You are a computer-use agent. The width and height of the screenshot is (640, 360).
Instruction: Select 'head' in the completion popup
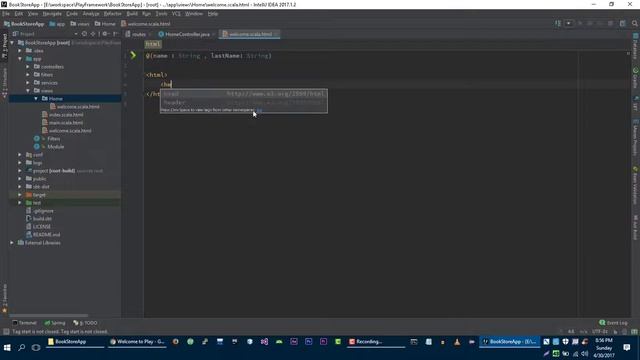(244, 94)
